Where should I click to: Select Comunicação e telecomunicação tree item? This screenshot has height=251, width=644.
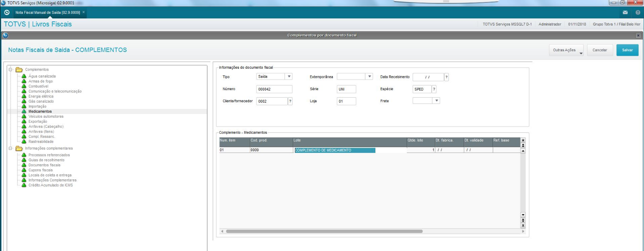(x=55, y=91)
